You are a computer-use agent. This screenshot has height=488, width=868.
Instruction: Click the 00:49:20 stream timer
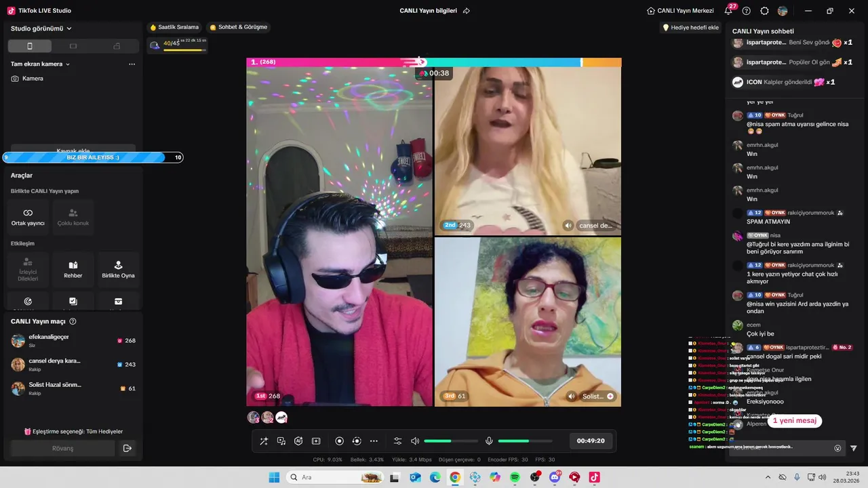tap(591, 441)
